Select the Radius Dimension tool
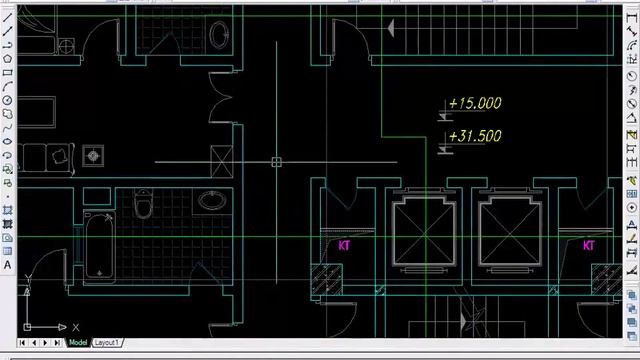This screenshot has width=640, height=360. point(632,76)
